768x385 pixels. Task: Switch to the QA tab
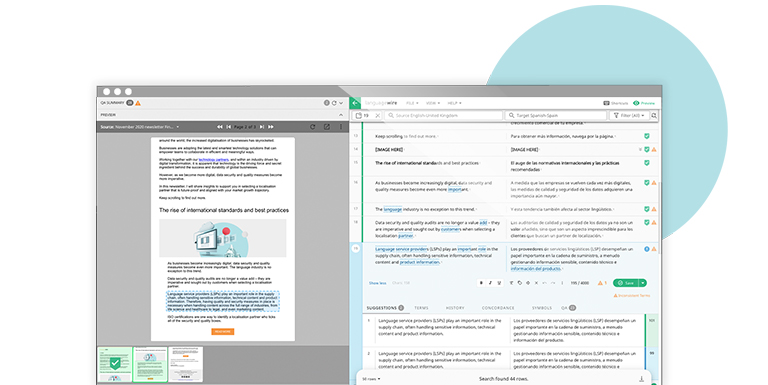tap(568, 308)
